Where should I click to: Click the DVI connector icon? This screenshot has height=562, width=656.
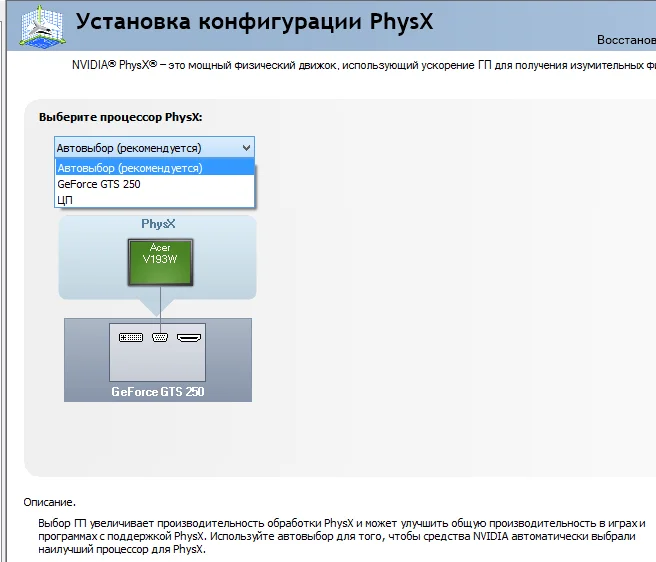(x=131, y=337)
